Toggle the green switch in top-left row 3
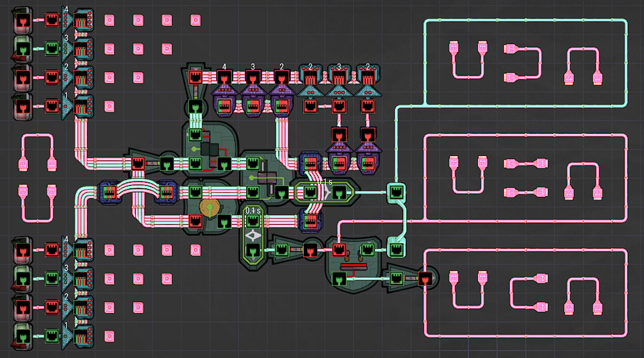Viewport: 644px width, 358px height. click(x=22, y=49)
